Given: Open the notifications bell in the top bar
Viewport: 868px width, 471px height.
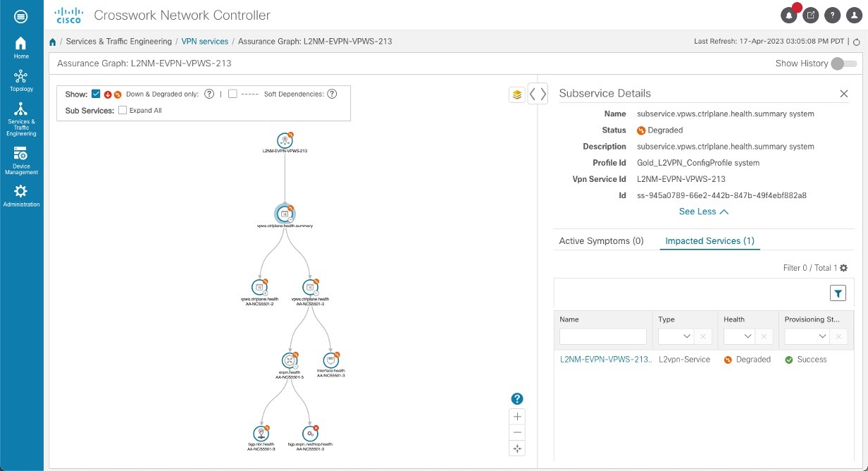Looking at the screenshot, I should tap(789, 15).
